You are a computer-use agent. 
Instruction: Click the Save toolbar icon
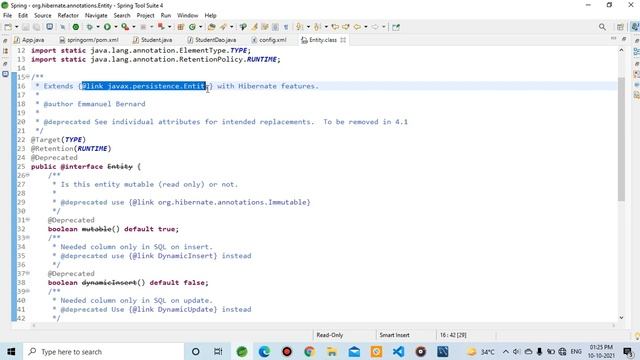(x=25, y=27)
